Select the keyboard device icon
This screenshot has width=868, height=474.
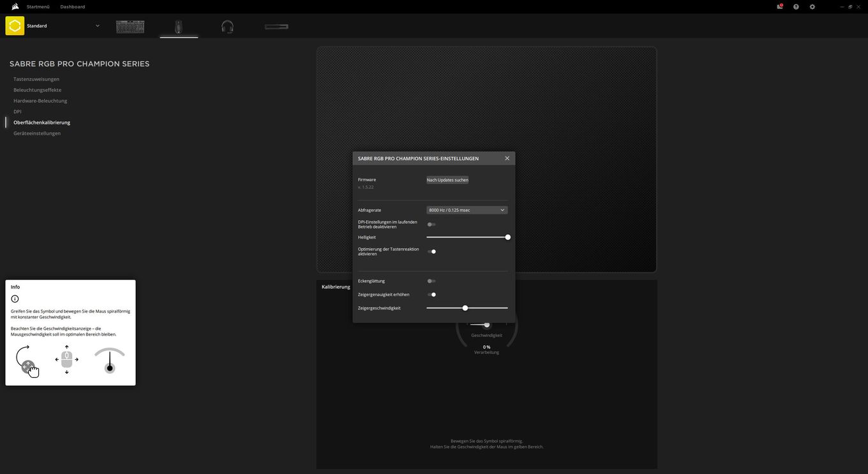(130, 26)
